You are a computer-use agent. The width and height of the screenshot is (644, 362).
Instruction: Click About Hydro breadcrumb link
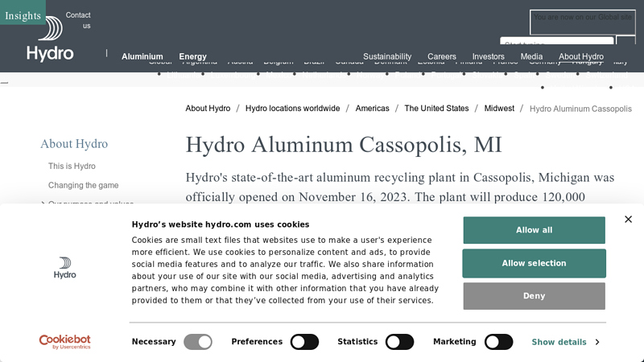[x=208, y=109]
